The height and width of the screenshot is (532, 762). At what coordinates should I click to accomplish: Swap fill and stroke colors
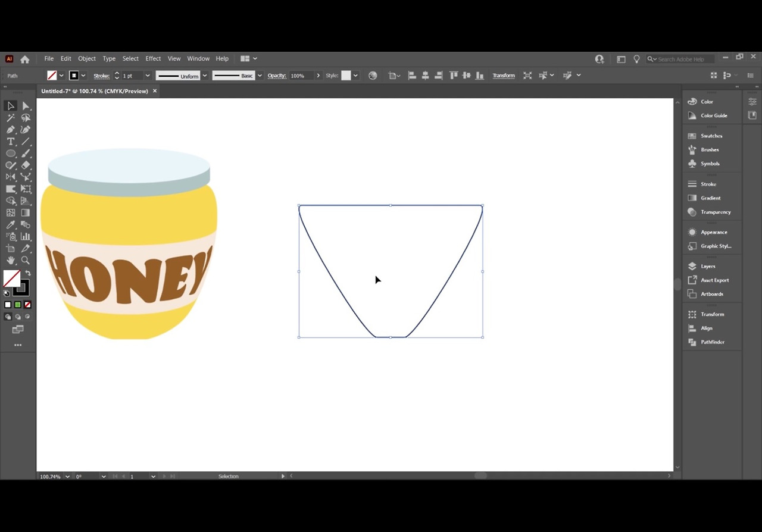tap(27, 273)
